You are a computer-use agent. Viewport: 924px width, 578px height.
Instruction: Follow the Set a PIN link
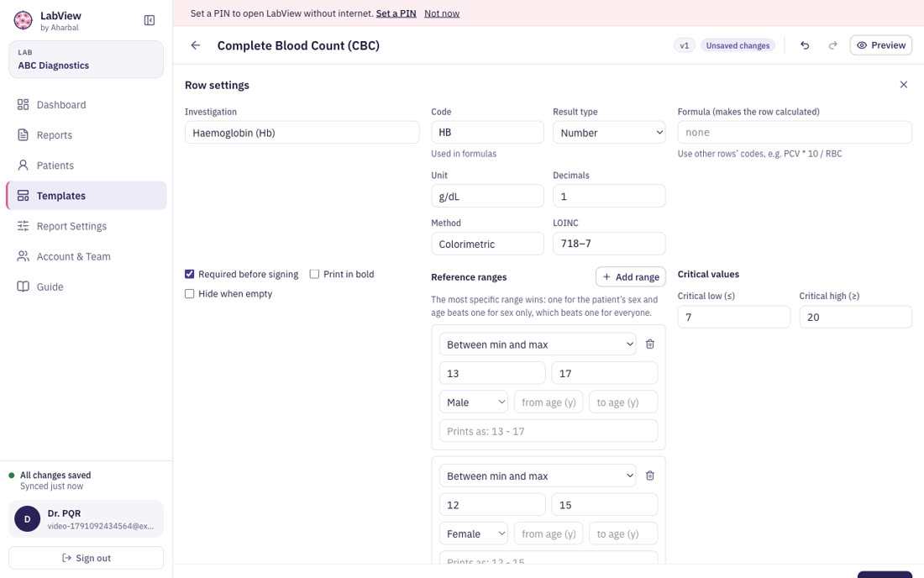click(396, 13)
